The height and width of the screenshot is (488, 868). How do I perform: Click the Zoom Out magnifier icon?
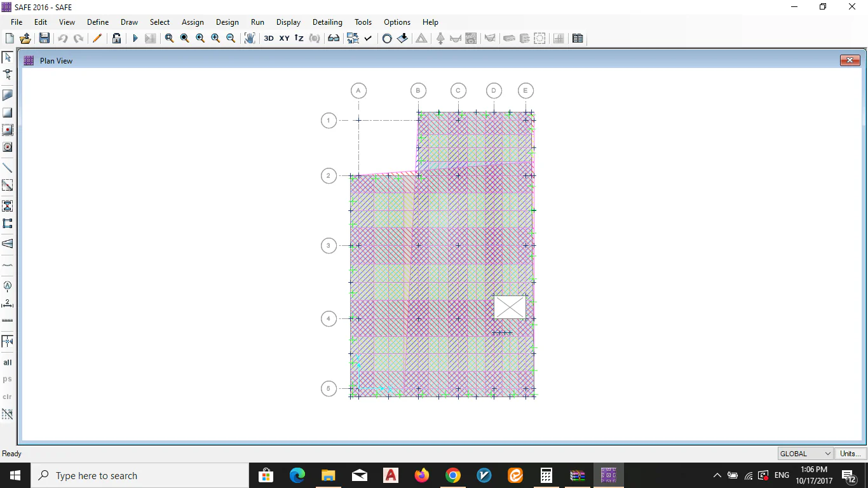[x=231, y=38]
